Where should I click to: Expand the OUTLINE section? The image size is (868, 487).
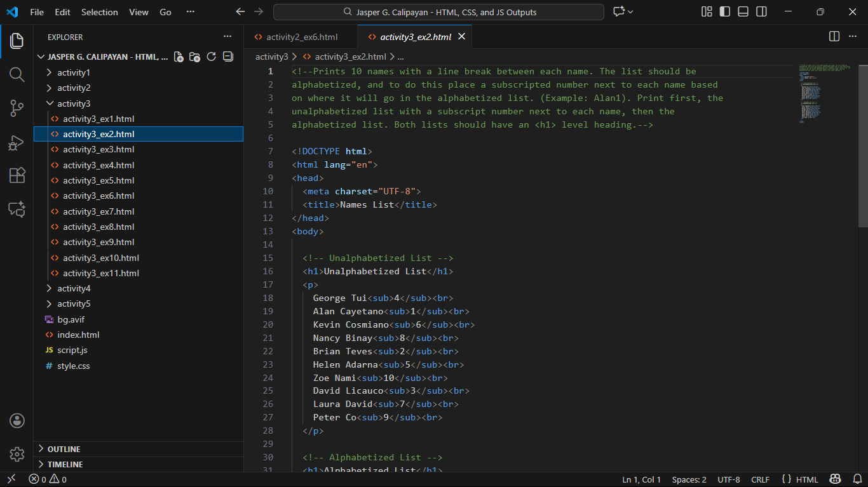(64, 449)
